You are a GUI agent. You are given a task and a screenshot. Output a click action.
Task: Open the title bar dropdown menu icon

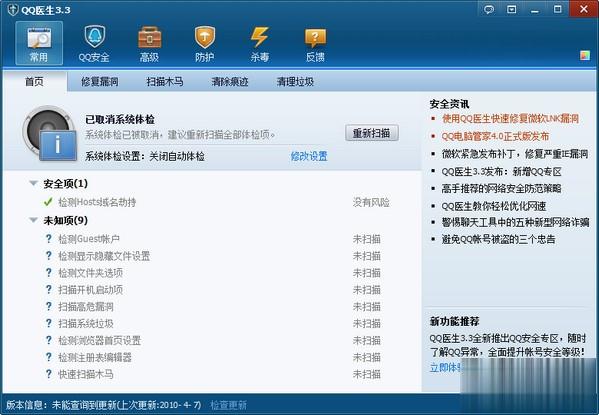[x=512, y=9]
